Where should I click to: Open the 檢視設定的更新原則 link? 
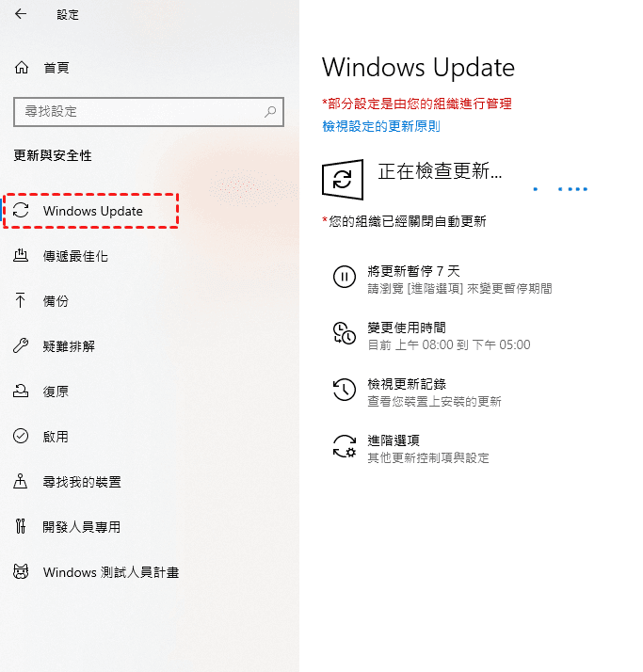(381, 126)
